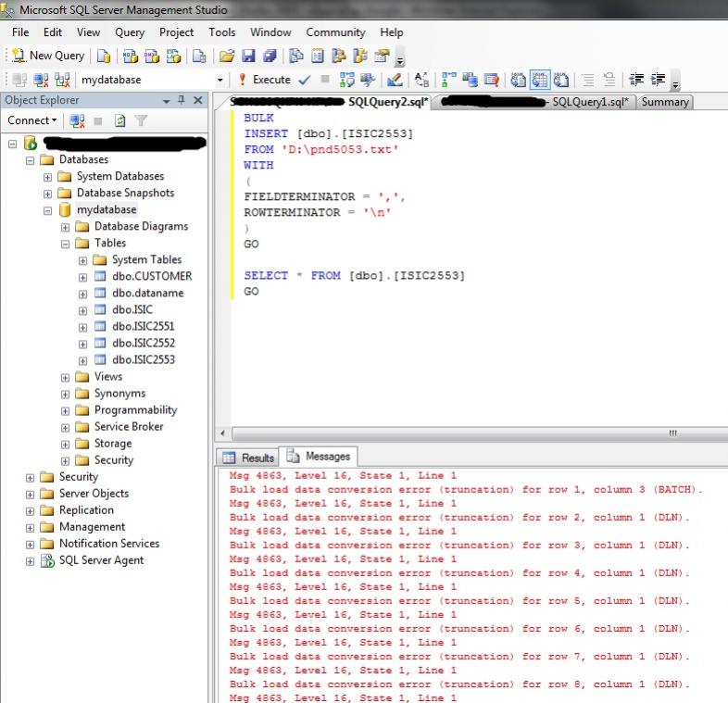The height and width of the screenshot is (703, 728).
Task: Open the File menu
Action: click(x=20, y=32)
